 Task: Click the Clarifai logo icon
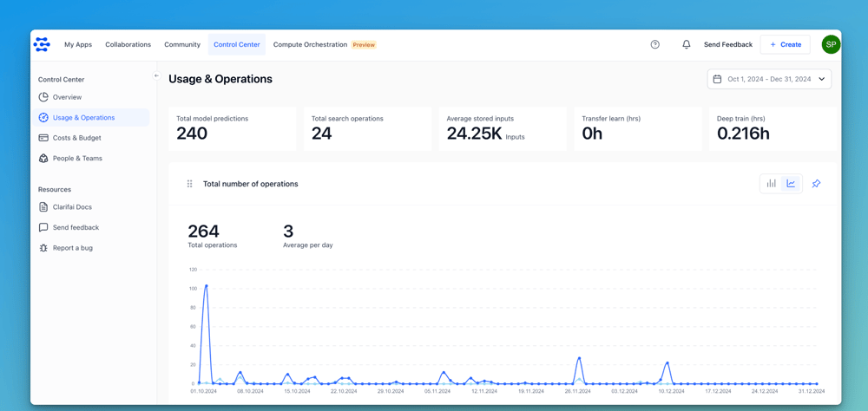(x=42, y=44)
